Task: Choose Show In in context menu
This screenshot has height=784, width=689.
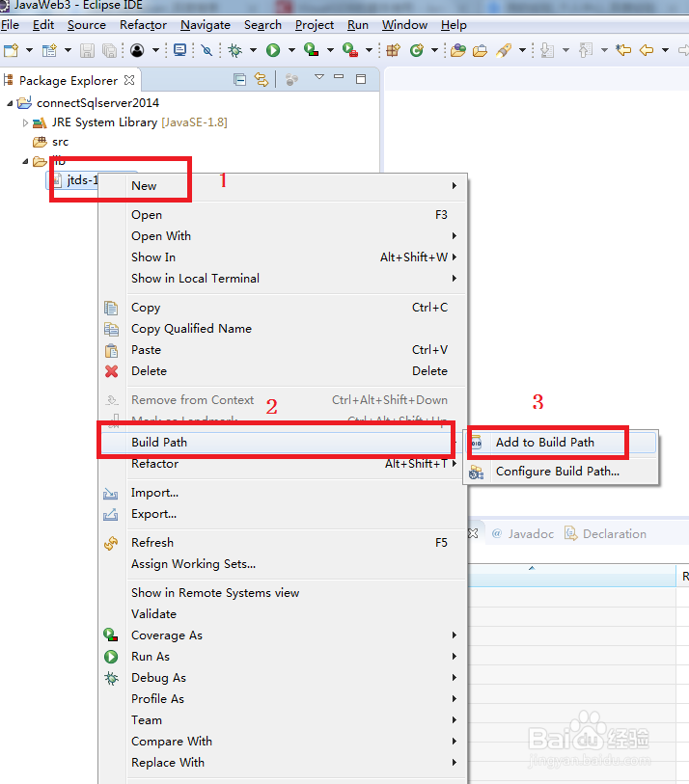Action: pyautogui.click(x=283, y=257)
